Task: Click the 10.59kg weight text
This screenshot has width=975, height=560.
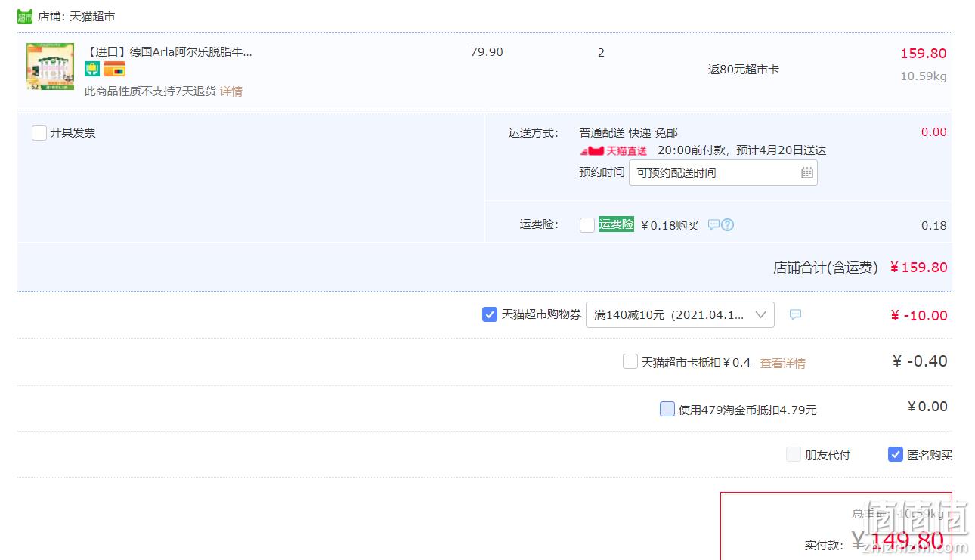Action: click(923, 76)
